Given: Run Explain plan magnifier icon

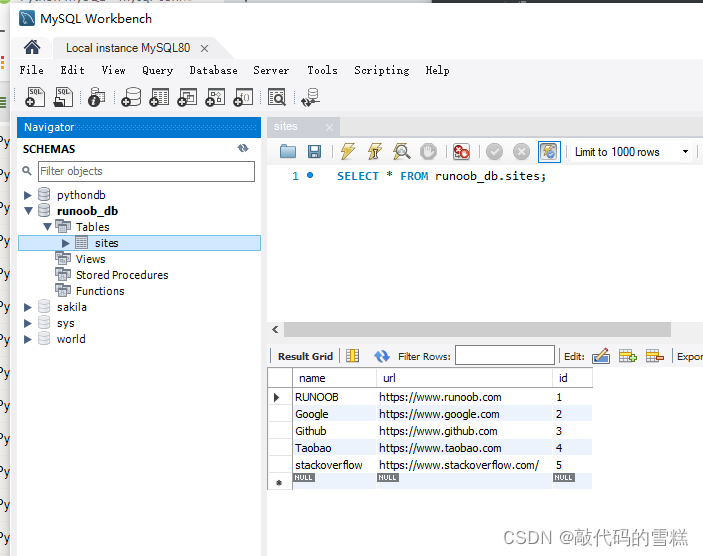Looking at the screenshot, I should pos(402,152).
